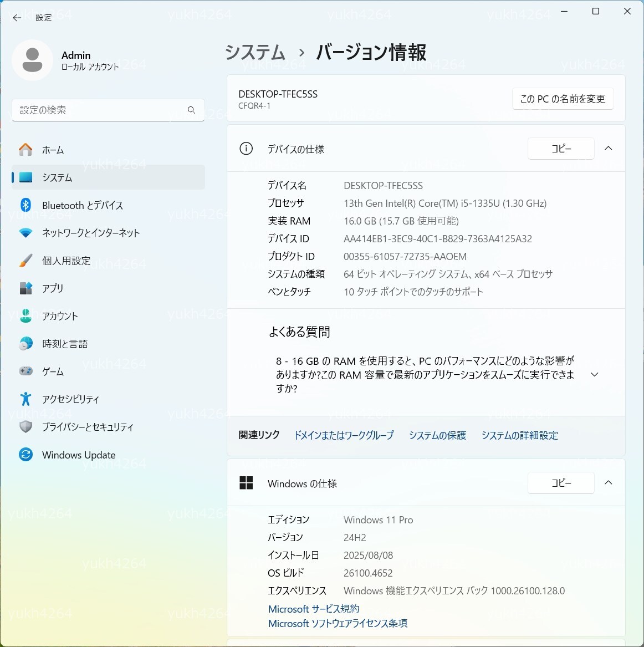The width and height of the screenshot is (644, 647).
Task: Open アカウント settings page
Action: [x=108, y=316]
